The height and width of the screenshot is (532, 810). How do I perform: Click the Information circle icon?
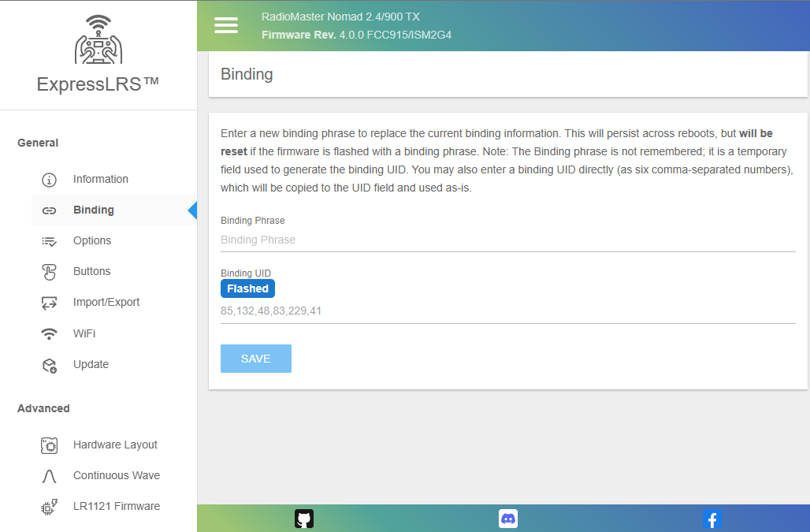(49, 180)
